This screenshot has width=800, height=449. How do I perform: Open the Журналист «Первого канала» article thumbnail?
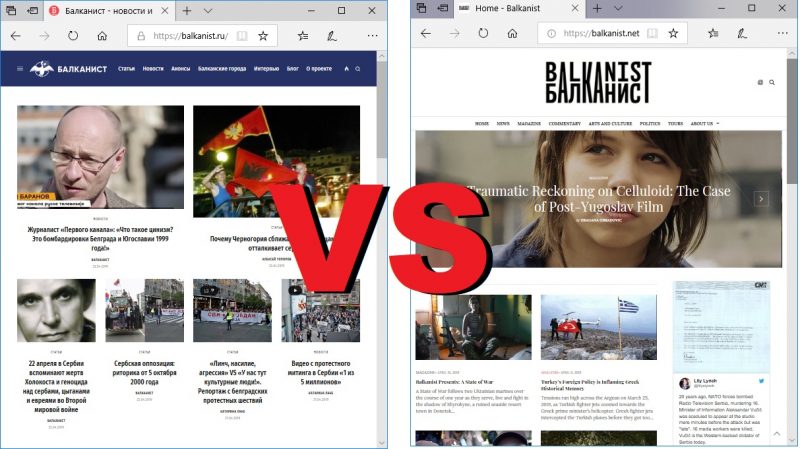(x=101, y=157)
